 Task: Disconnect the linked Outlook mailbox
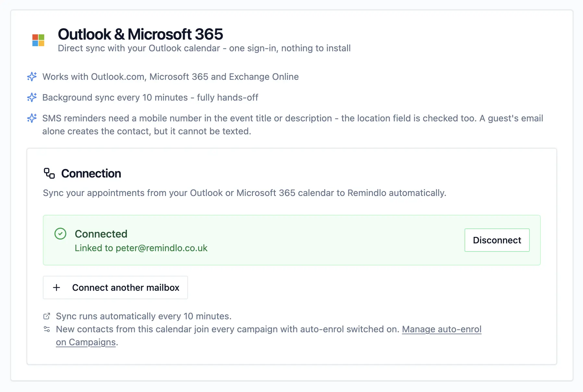tap(497, 240)
